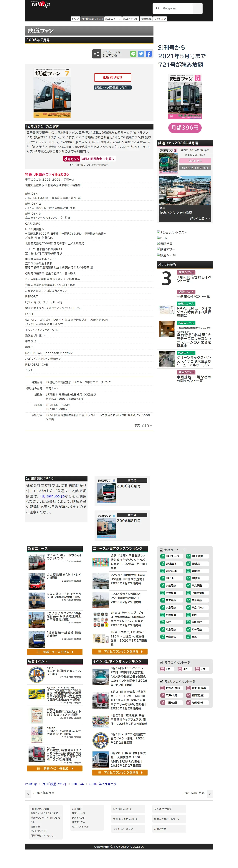Click the share symbol icon
Image resolution: width=238 pixels, height=868 pixels.
click(x=97, y=54)
